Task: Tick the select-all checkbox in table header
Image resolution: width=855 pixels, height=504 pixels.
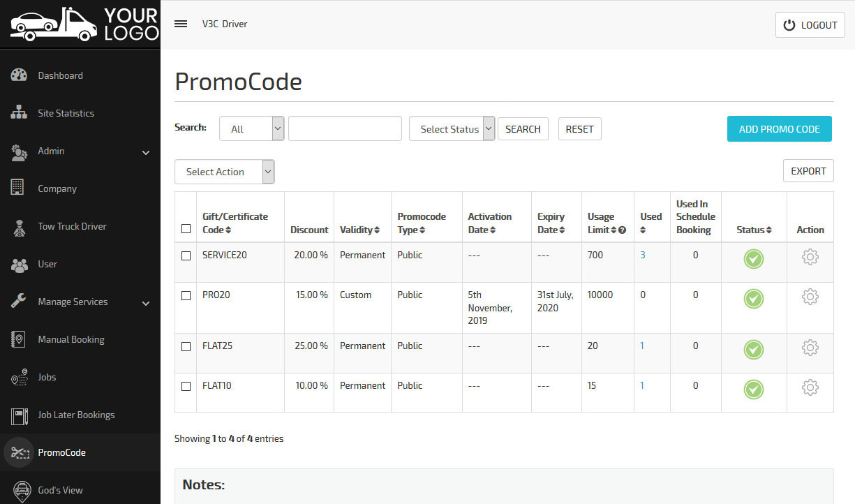Action: click(186, 228)
